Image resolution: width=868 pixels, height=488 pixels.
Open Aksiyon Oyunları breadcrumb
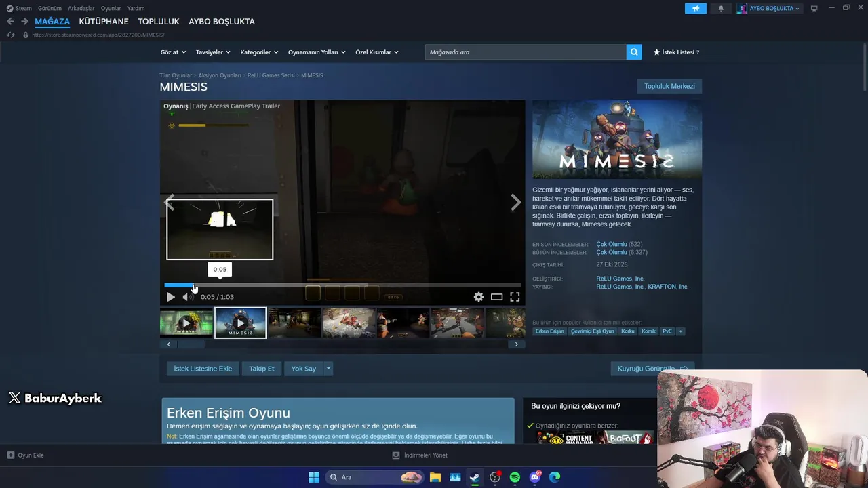pos(220,75)
